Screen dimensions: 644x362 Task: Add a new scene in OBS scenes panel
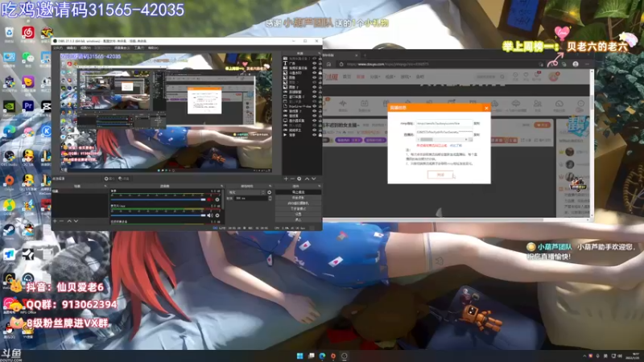55,220
